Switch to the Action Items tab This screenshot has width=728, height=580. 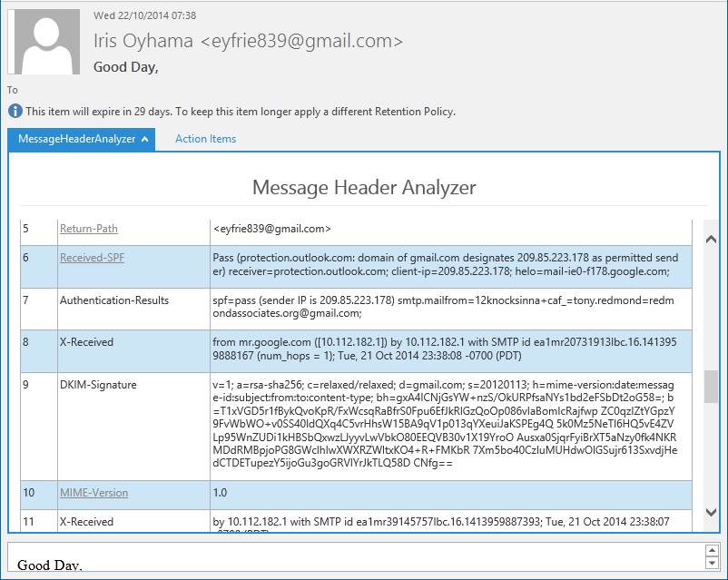[x=206, y=139]
